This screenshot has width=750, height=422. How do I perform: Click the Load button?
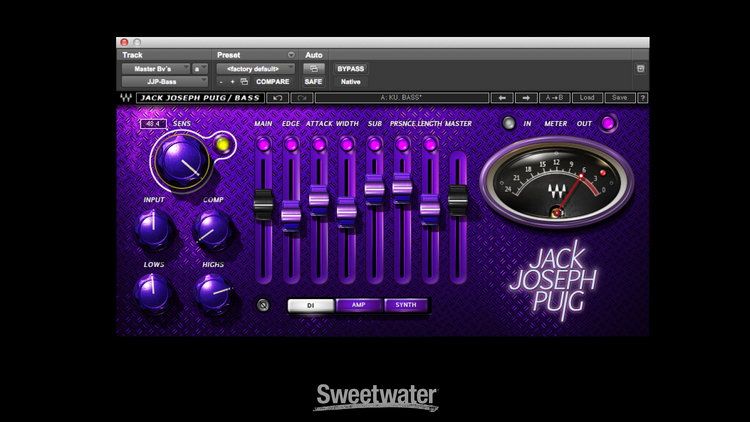(587, 98)
